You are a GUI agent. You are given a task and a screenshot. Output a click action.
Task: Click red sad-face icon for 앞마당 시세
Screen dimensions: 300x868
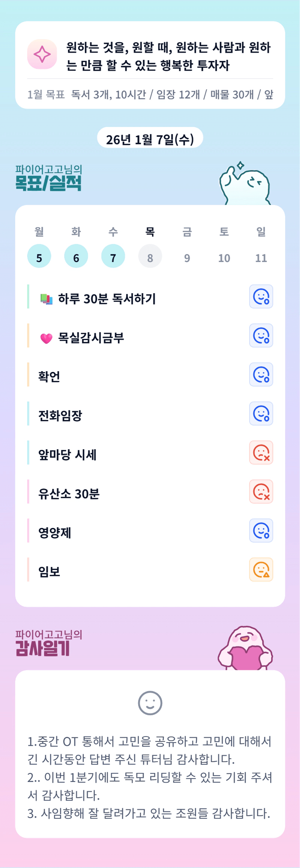(261, 453)
